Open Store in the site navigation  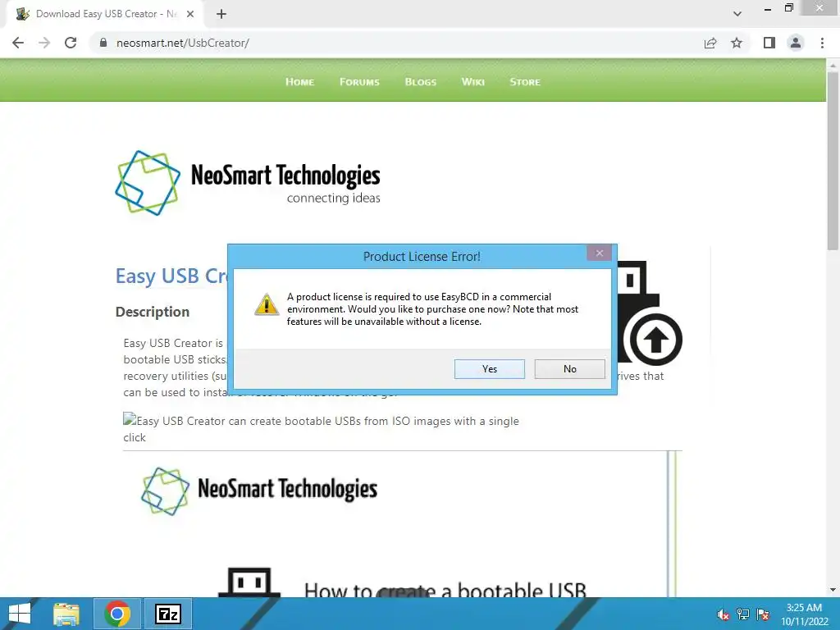point(525,82)
